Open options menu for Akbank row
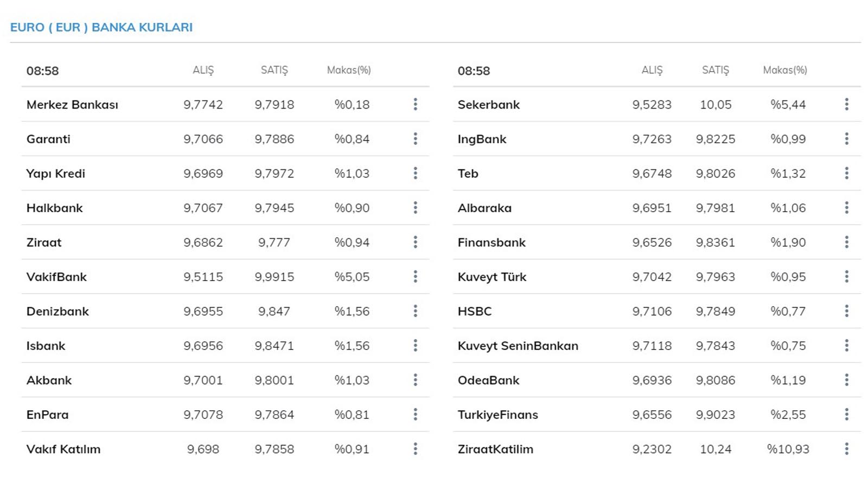Screen dimensions: 868x477 [416, 380]
